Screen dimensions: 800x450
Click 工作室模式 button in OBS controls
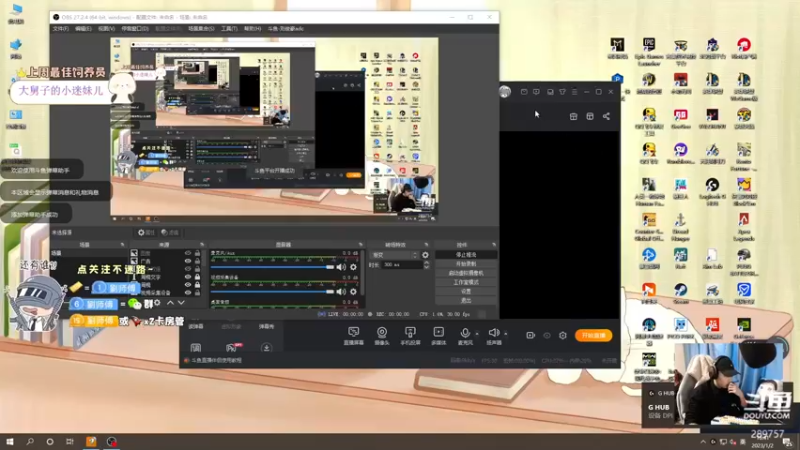(x=466, y=282)
